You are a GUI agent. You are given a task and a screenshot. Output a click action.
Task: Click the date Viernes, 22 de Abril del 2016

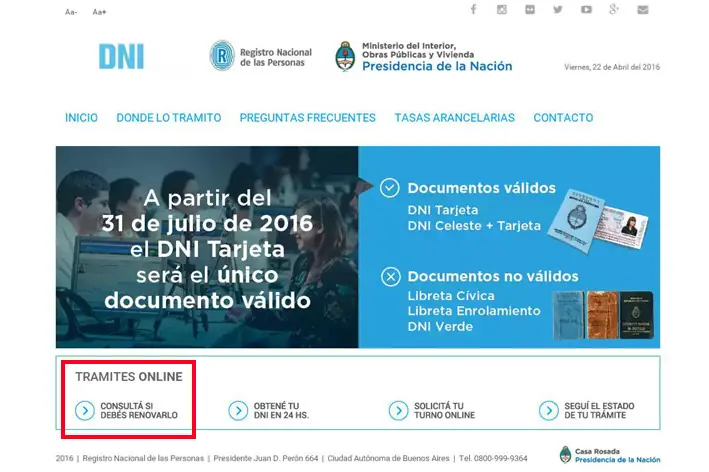coord(612,67)
